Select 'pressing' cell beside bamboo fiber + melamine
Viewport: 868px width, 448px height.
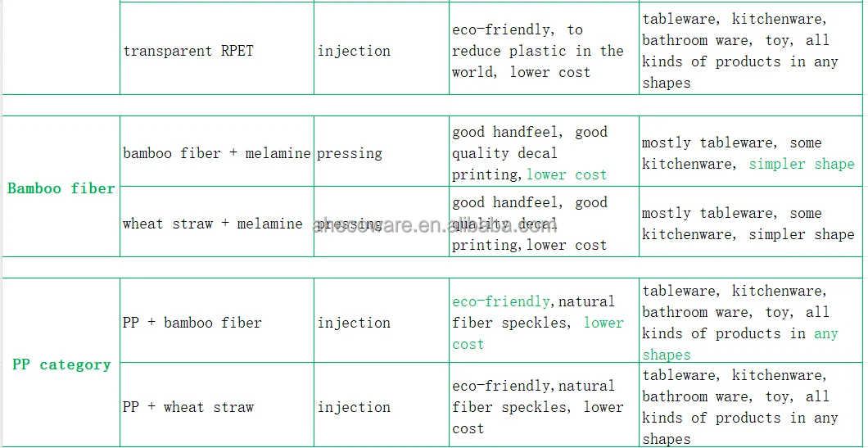(382, 152)
